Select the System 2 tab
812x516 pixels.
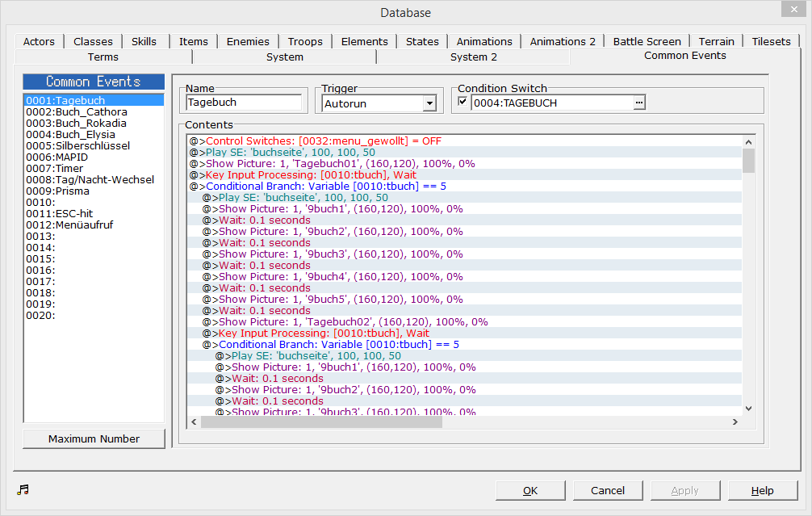pos(473,57)
